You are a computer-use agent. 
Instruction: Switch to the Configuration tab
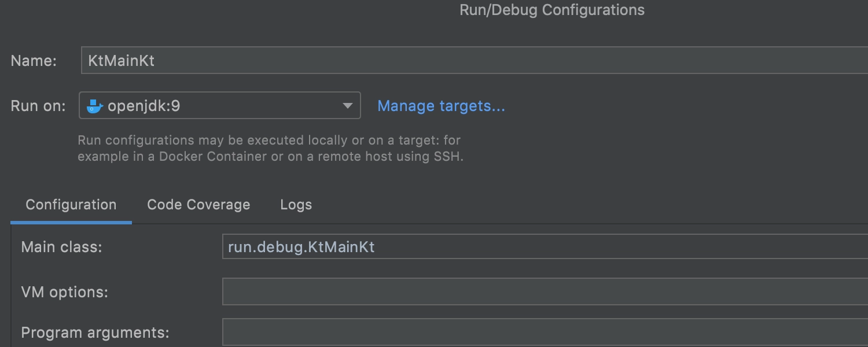pos(71,205)
